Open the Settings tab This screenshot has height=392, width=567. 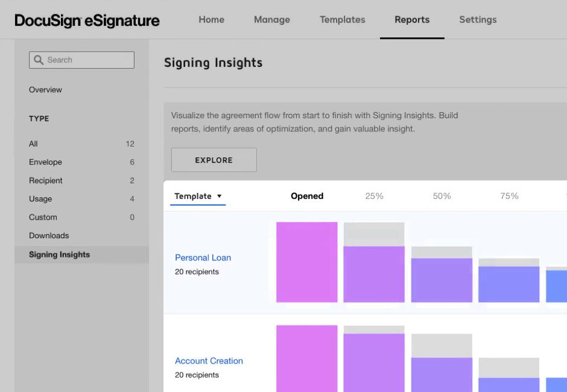point(478,19)
